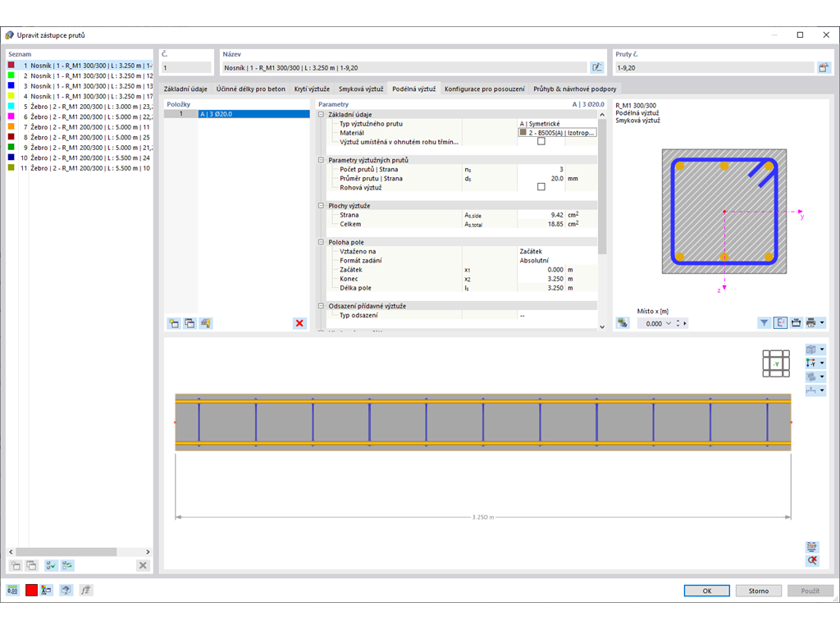This screenshot has width=840, height=630.
Task: Add a new reinforcement item in Položky
Action: coord(174,323)
